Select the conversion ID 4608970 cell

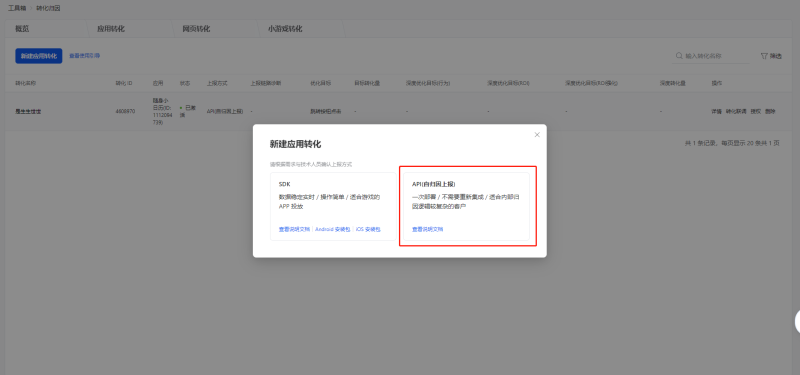click(125, 111)
